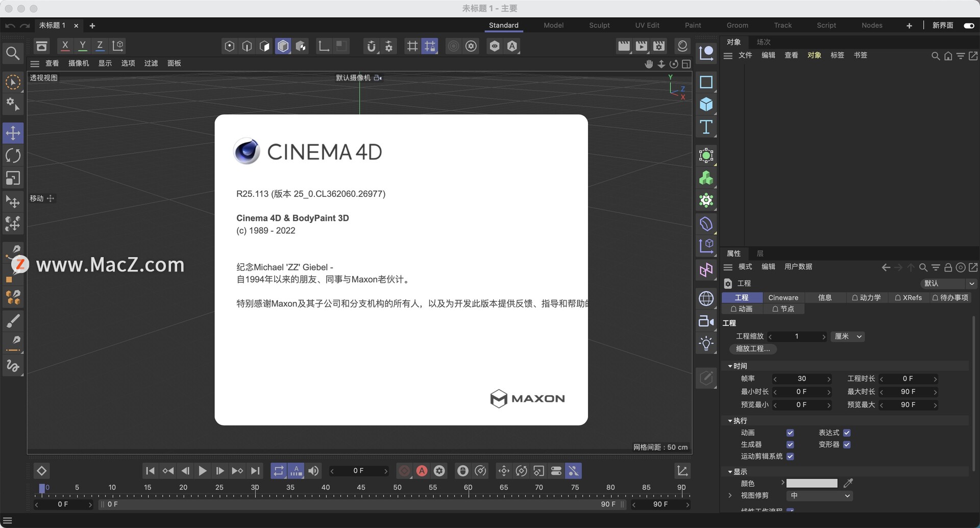Collapse the 显示 section
Viewport: 980px width, 528px height.
coord(730,472)
